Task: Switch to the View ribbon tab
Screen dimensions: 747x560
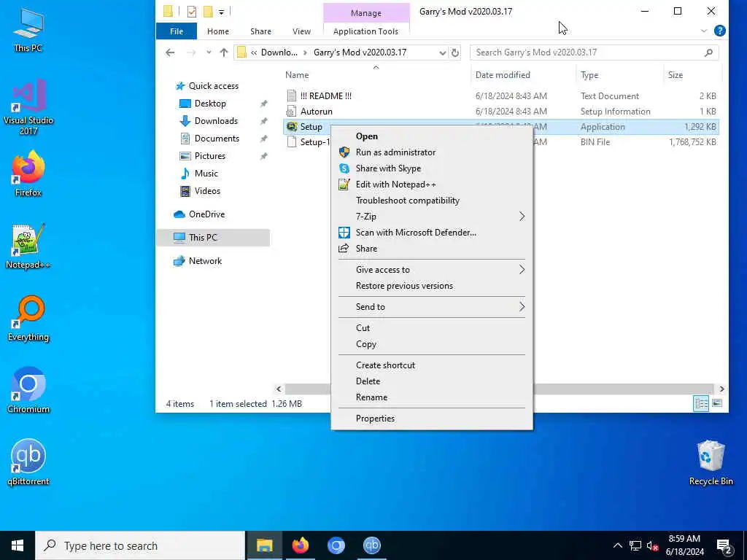Action: click(x=301, y=31)
